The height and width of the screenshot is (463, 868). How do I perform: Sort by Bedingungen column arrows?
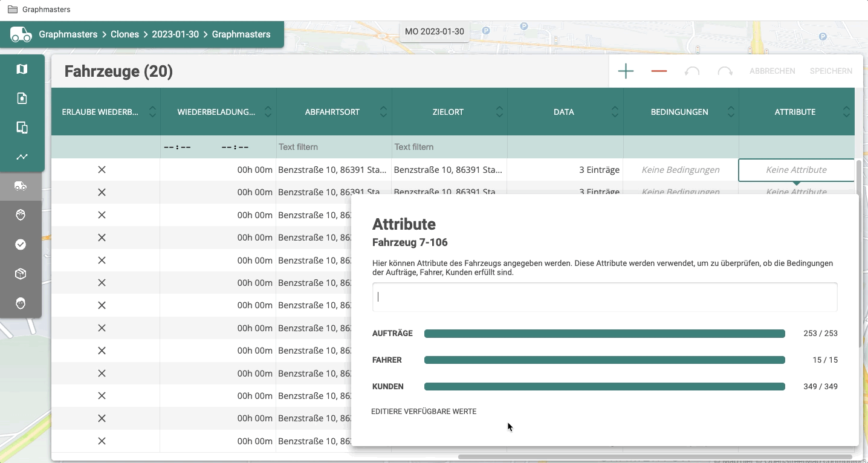click(x=731, y=112)
